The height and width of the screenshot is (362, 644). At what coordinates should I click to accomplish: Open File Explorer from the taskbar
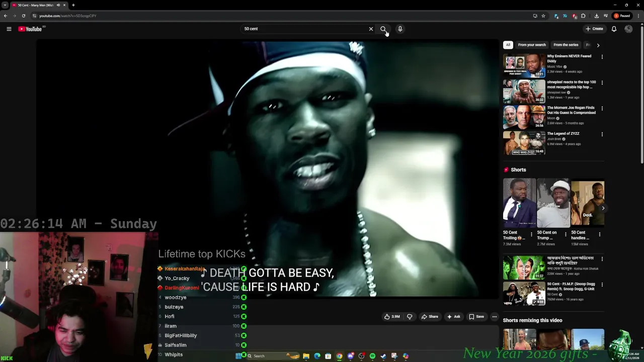(x=306, y=356)
